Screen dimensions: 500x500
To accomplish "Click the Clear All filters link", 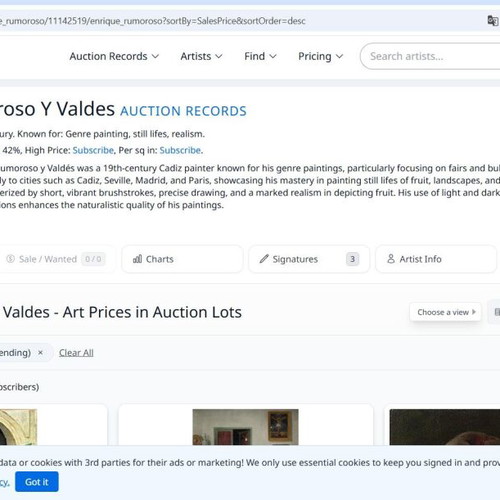I will pos(76,353).
